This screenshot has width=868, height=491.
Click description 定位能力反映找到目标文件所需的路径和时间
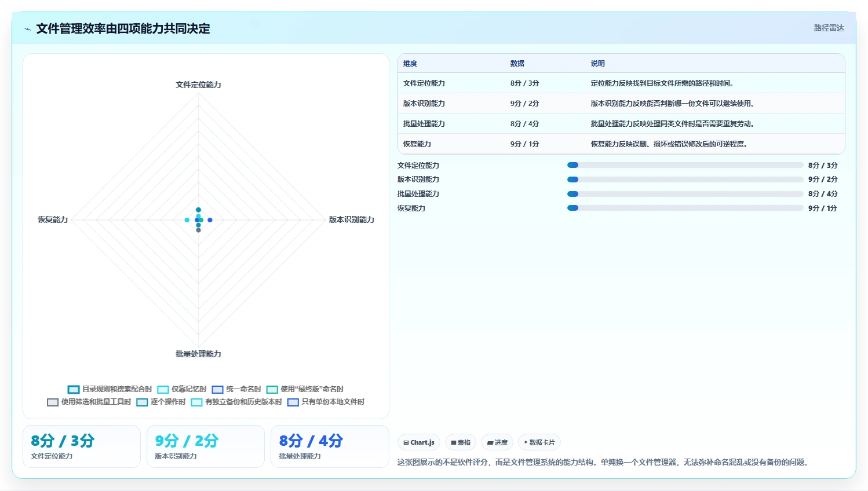click(662, 83)
